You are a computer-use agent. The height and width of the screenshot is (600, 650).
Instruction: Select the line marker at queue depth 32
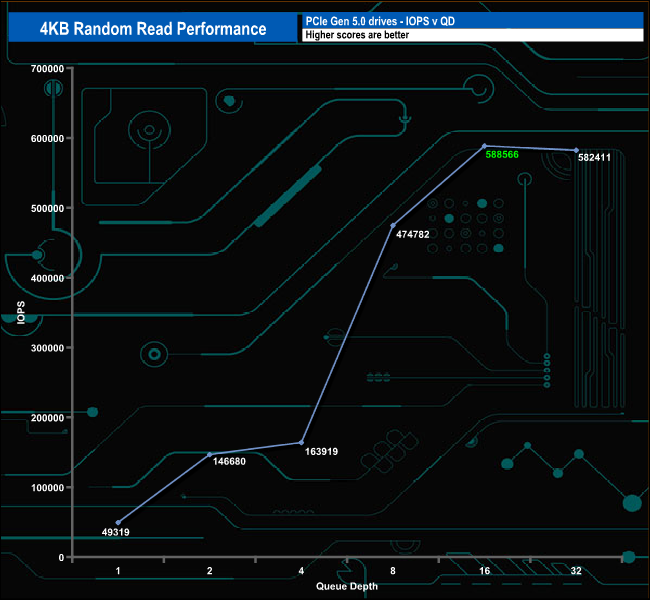pos(577,150)
